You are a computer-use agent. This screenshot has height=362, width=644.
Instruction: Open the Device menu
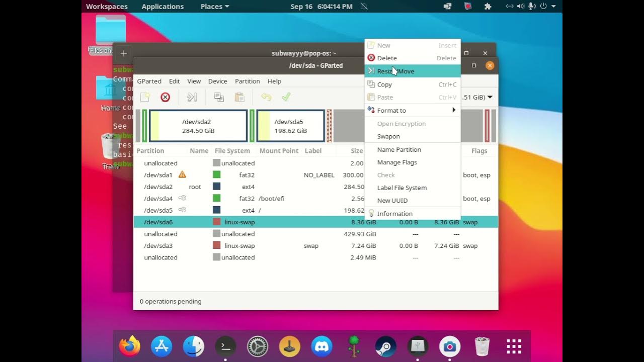point(217,81)
